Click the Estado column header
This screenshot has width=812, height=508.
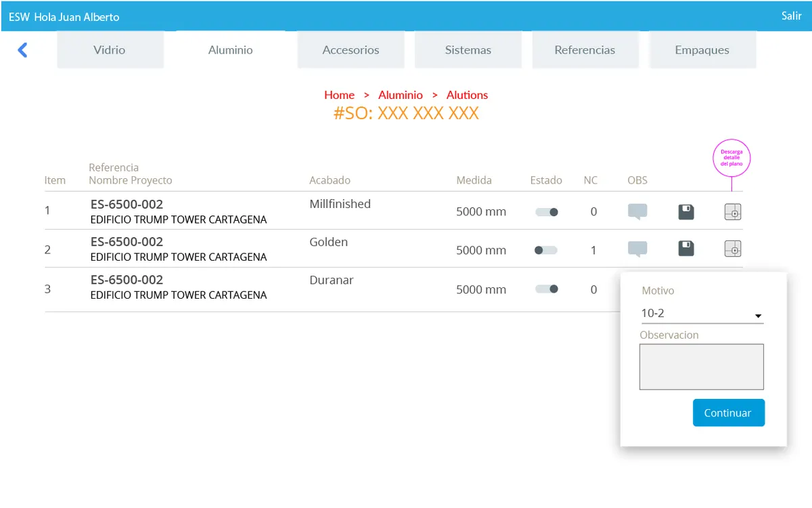click(546, 180)
